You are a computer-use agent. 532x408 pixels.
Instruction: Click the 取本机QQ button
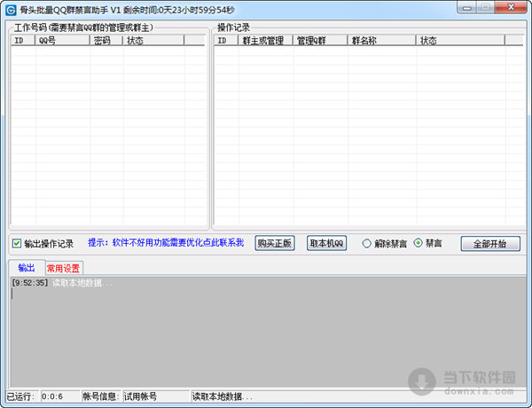pos(326,243)
